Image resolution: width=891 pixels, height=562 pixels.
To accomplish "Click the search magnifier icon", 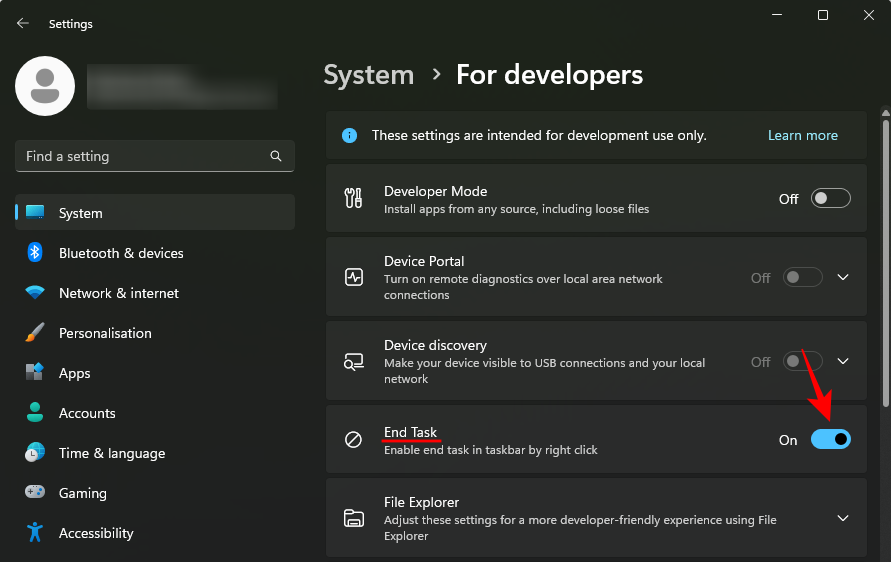I will click(276, 157).
